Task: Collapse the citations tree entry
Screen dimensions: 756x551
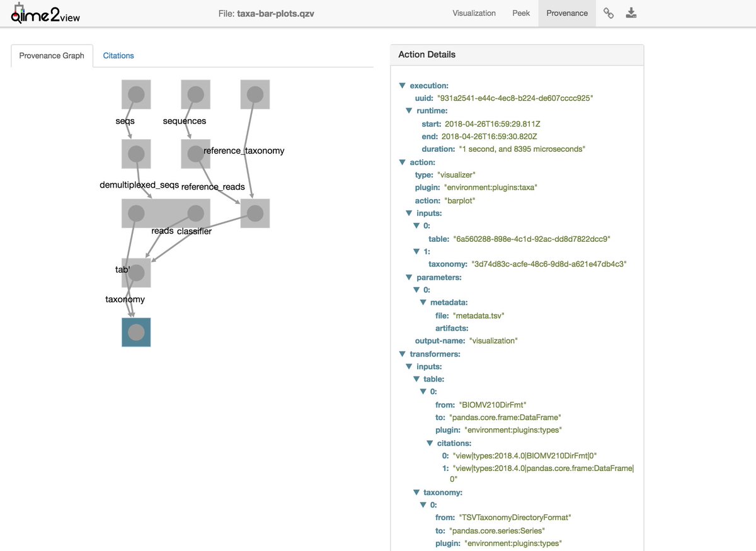Action: tap(430, 443)
